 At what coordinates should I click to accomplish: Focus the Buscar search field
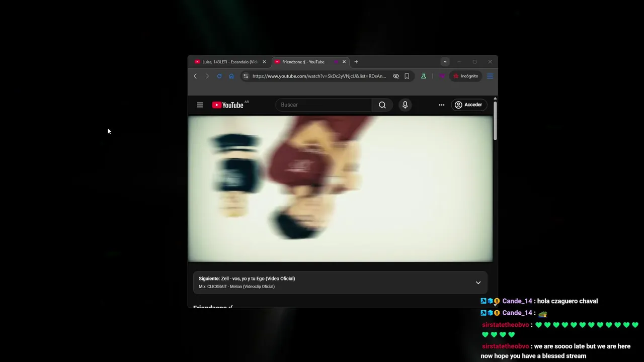[x=324, y=105]
